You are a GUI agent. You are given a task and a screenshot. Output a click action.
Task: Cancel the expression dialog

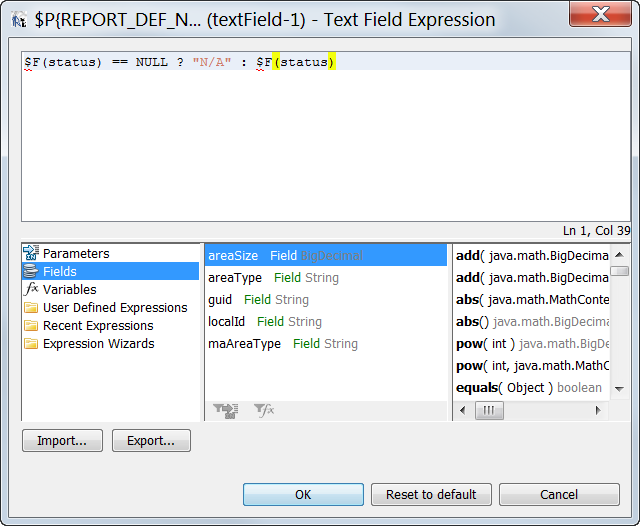tap(559, 495)
